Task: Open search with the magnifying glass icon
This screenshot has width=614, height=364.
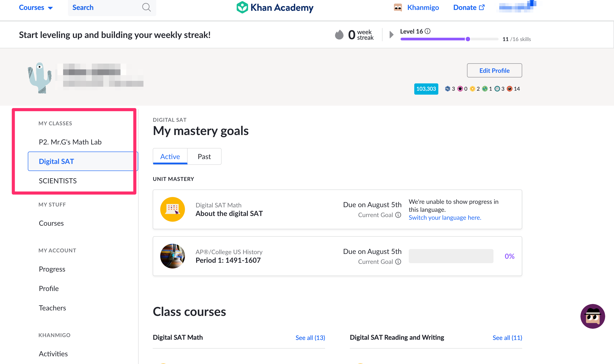Action: point(147,8)
